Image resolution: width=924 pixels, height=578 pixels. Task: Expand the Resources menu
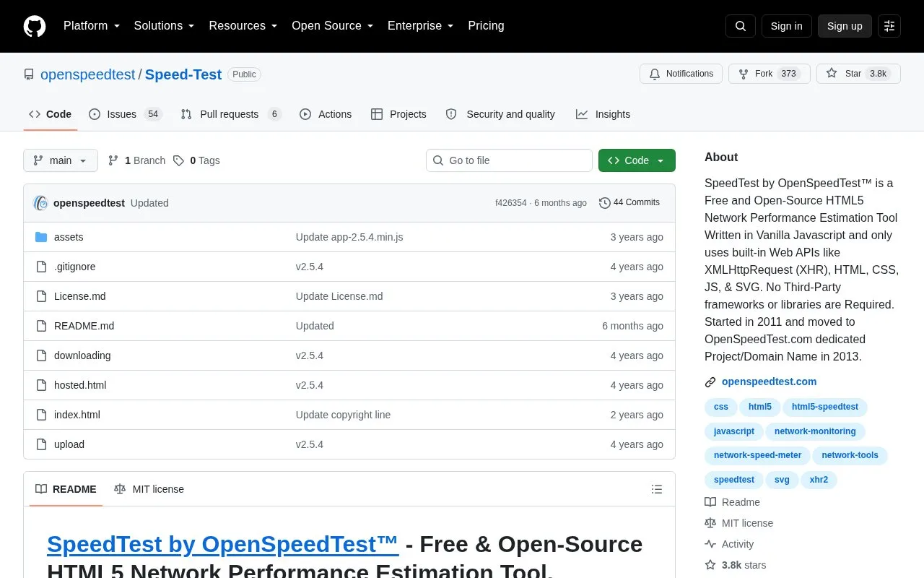point(243,26)
